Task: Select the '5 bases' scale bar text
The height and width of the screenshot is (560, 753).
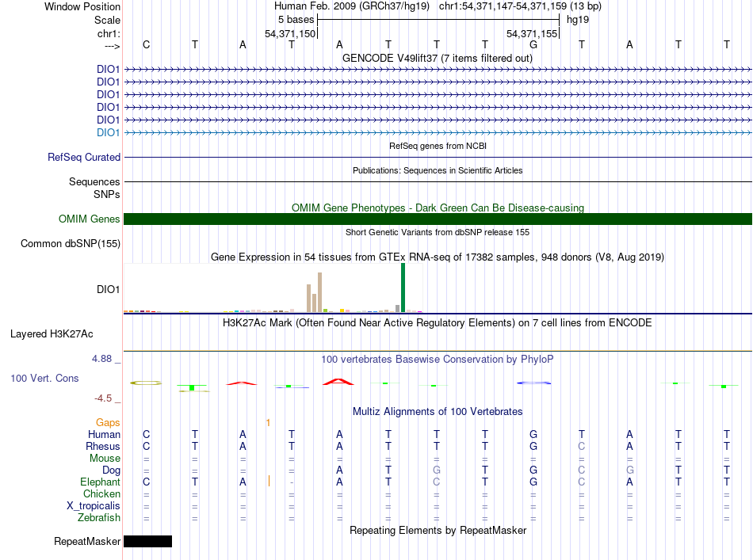Action: click(296, 20)
